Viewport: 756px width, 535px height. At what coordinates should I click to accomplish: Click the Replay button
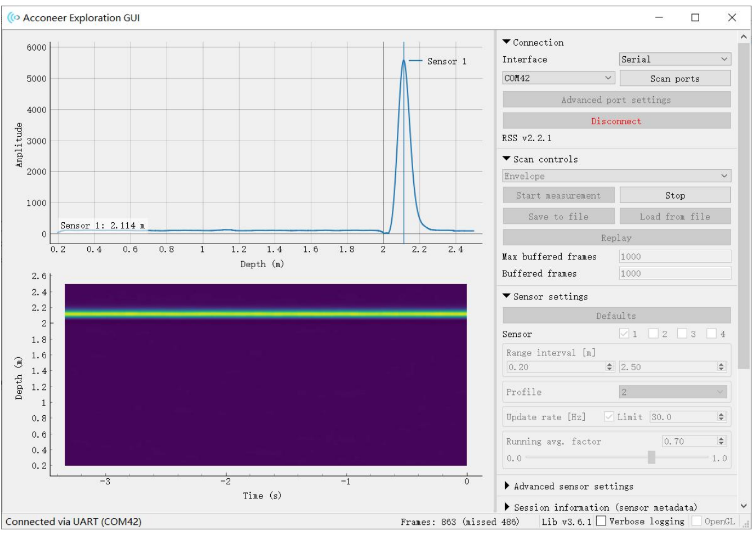[616, 237]
